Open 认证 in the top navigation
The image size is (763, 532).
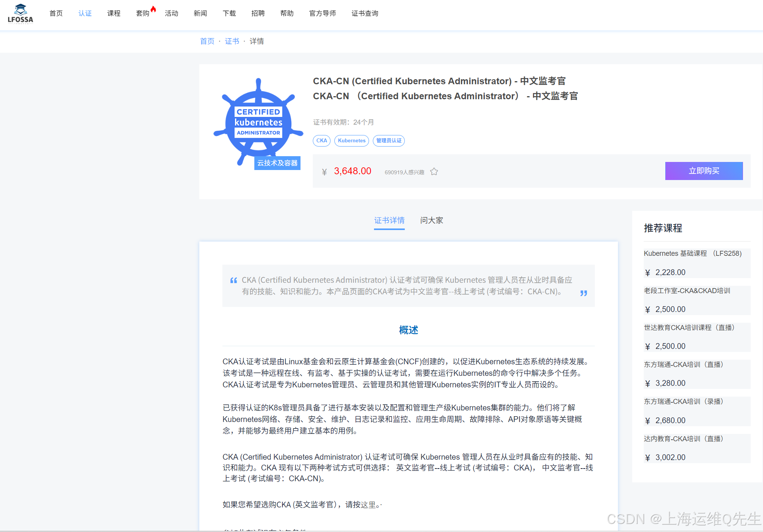click(x=85, y=13)
